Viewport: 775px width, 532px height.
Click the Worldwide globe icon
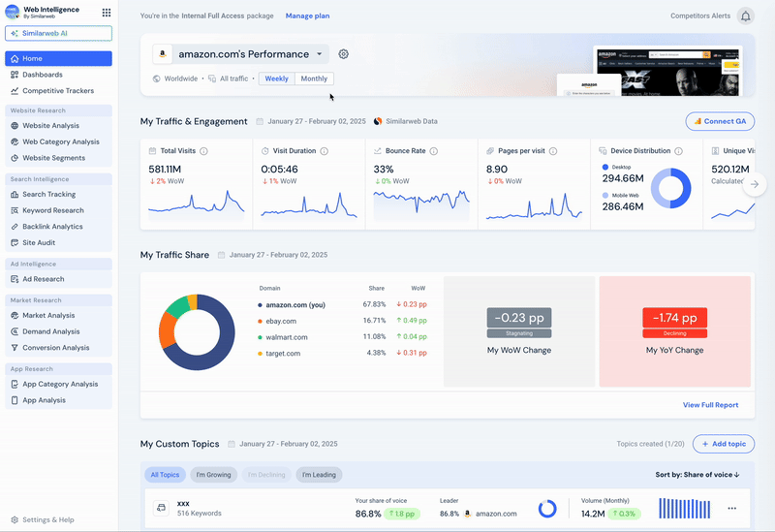coord(157,78)
